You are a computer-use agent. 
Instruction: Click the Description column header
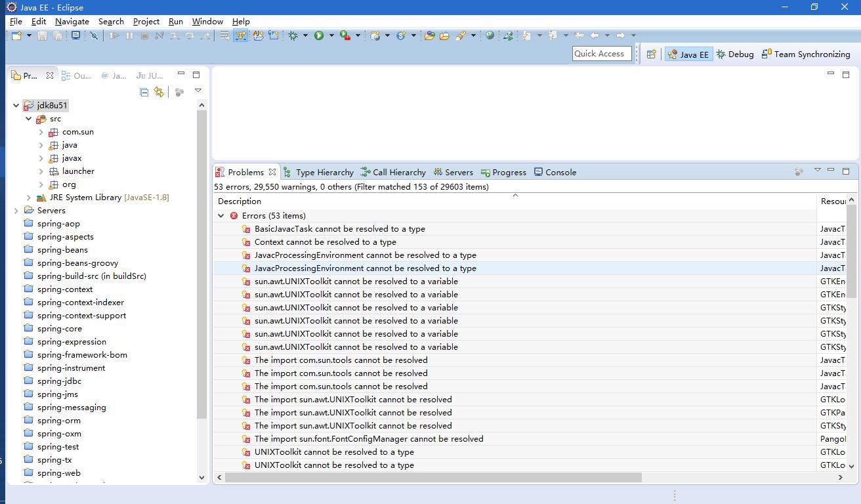pos(514,201)
